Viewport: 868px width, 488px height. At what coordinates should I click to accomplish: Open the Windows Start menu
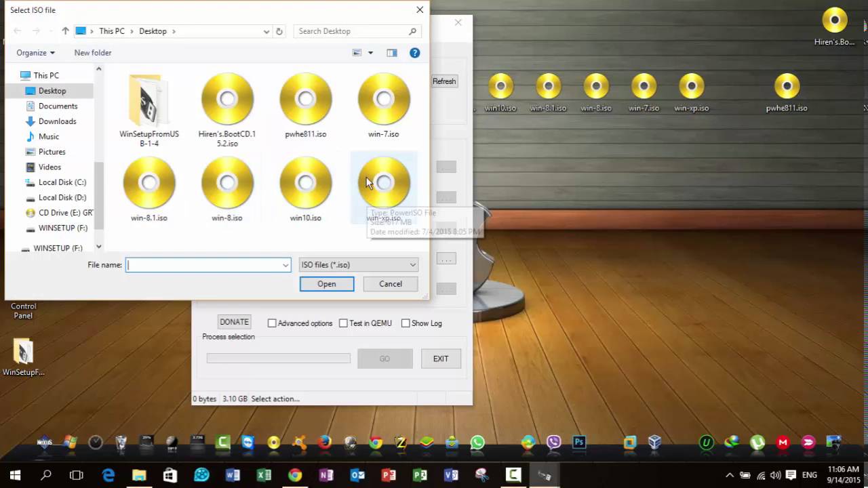15,475
